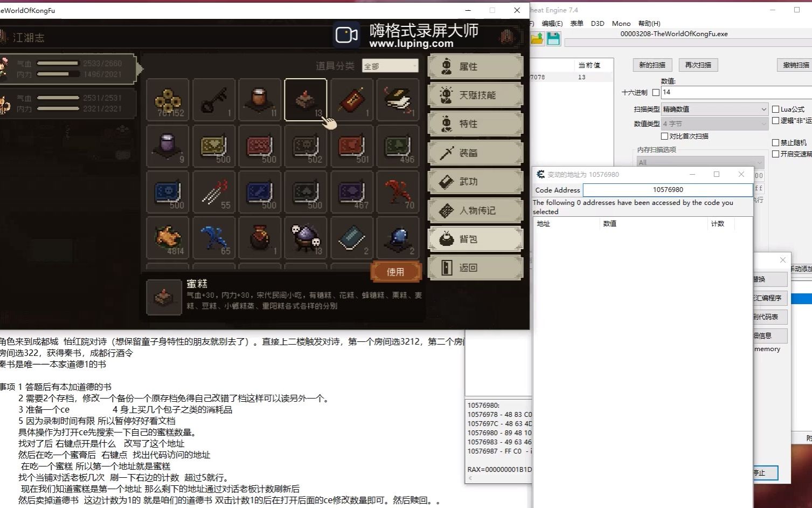
Task: Click the 新的扫描 button
Action: pos(652,65)
